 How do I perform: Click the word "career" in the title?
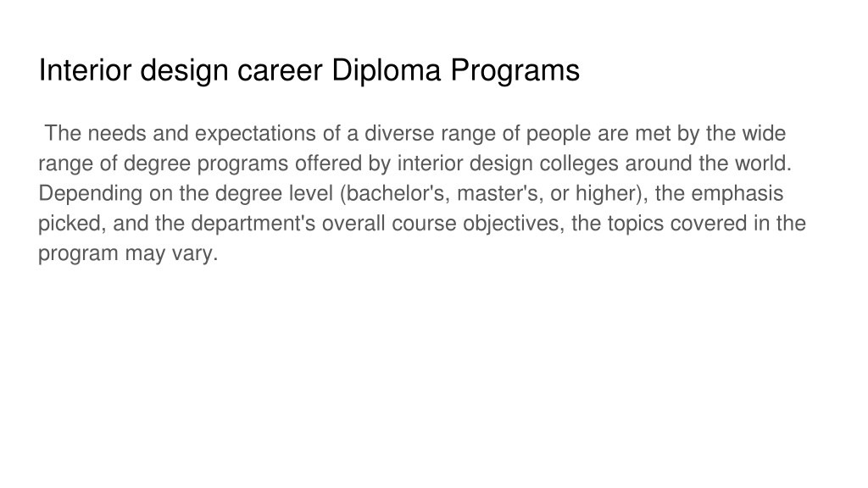(280, 71)
